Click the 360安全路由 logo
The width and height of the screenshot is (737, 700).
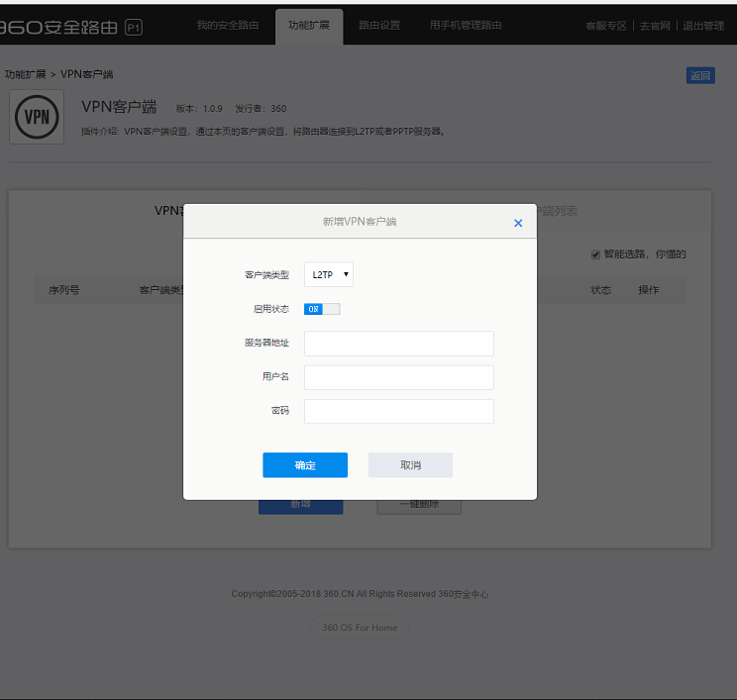(x=69, y=27)
